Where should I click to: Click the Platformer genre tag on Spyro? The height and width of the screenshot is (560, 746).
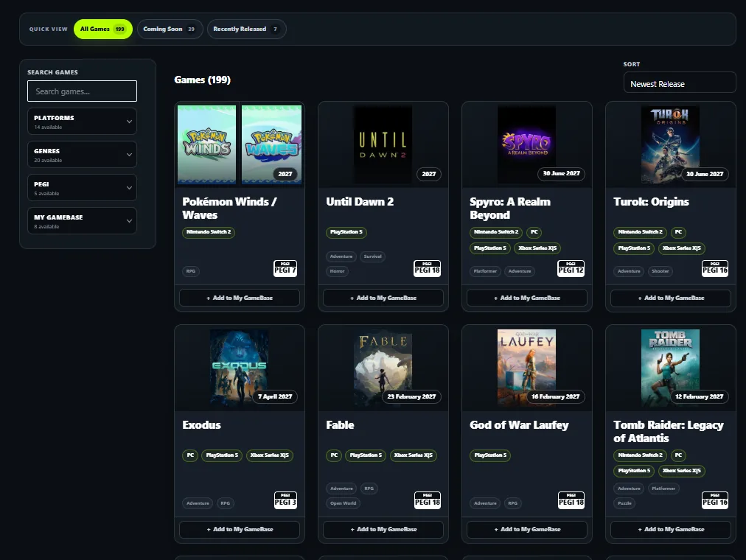pyautogui.click(x=485, y=271)
